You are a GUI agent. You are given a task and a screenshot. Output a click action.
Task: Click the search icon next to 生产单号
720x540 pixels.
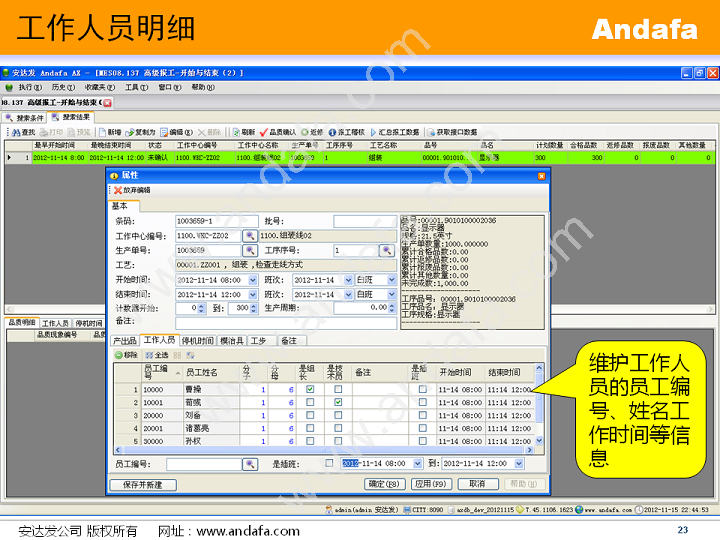coord(250,251)
